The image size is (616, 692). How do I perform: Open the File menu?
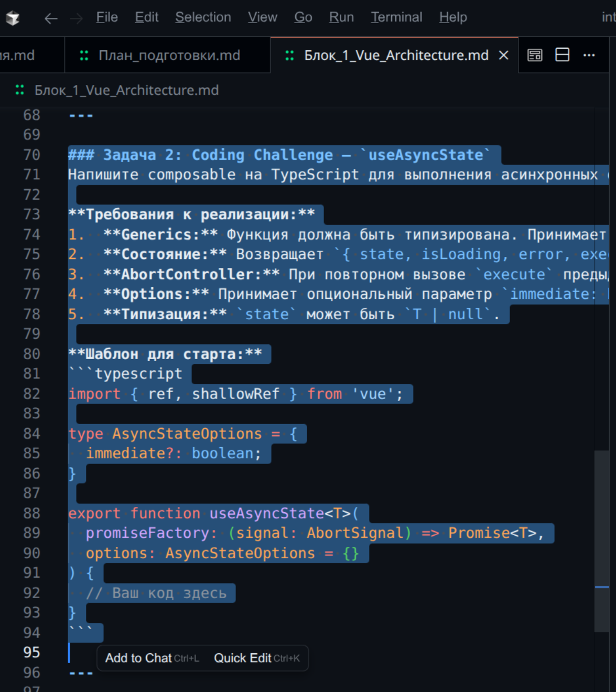pyautogui.click(x=107, y=17)
